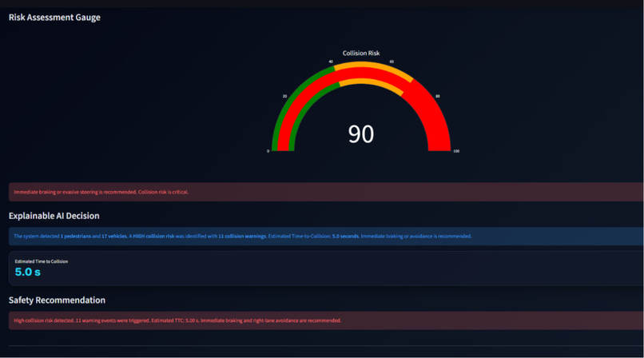Click the 'Explainable AI Decision' heading
This screenshot has height=358, width=644.
click(54, 216)
